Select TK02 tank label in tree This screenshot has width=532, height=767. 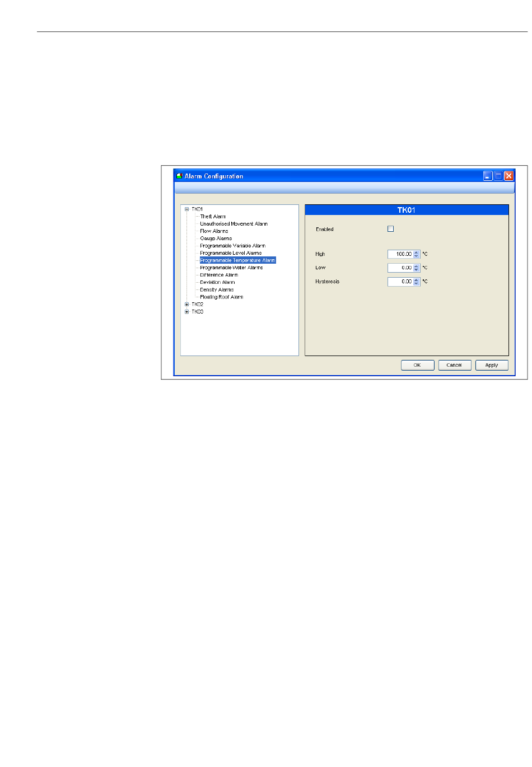click(197, 305)
